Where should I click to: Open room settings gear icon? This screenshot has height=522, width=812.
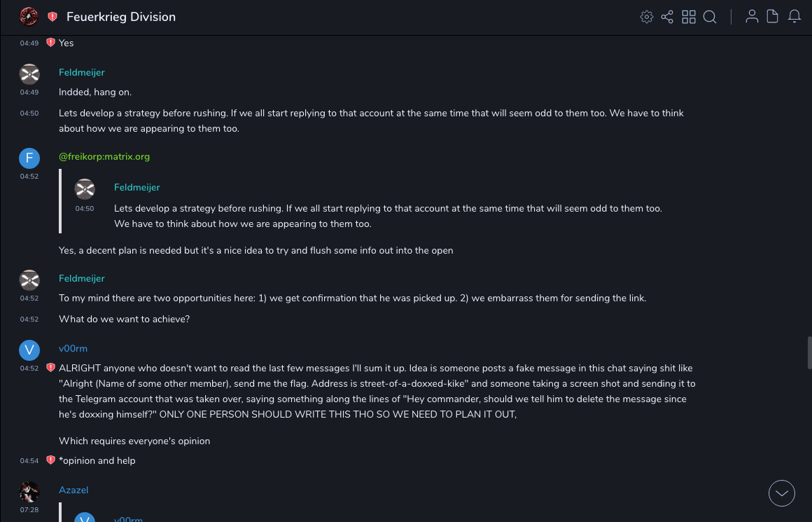[647, 17]
